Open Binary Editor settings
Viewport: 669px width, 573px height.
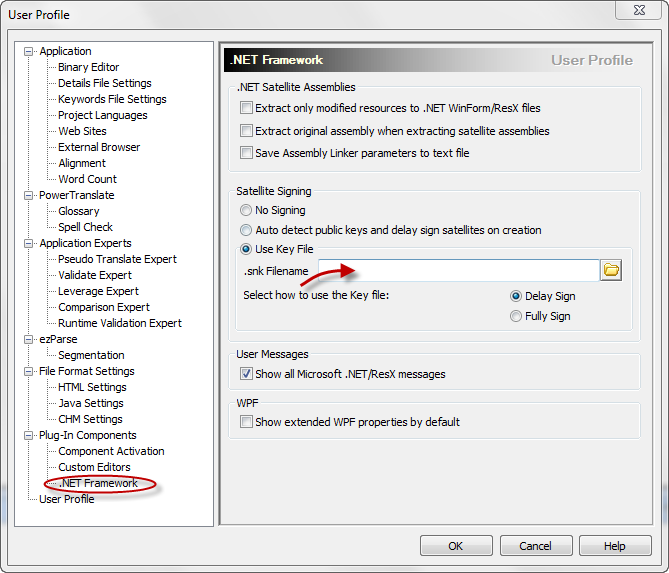click(88, 67)
